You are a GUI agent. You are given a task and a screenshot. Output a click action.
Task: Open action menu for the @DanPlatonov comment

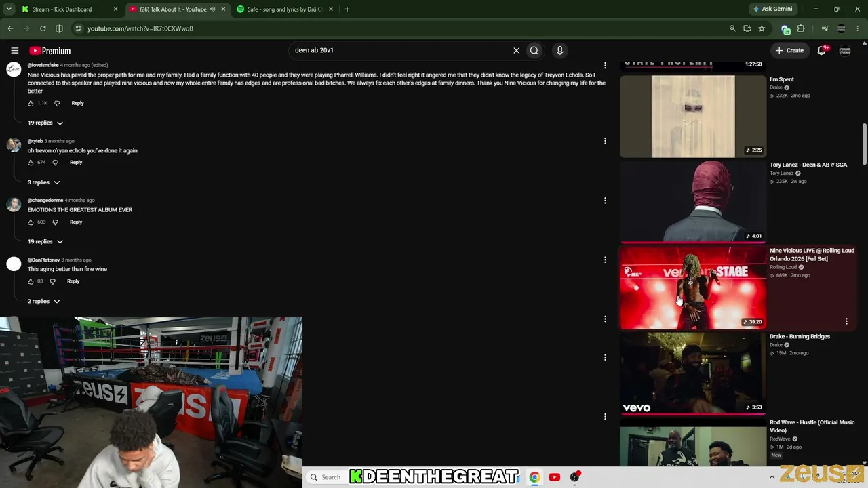pyautogui.click(x=605, y=260)
